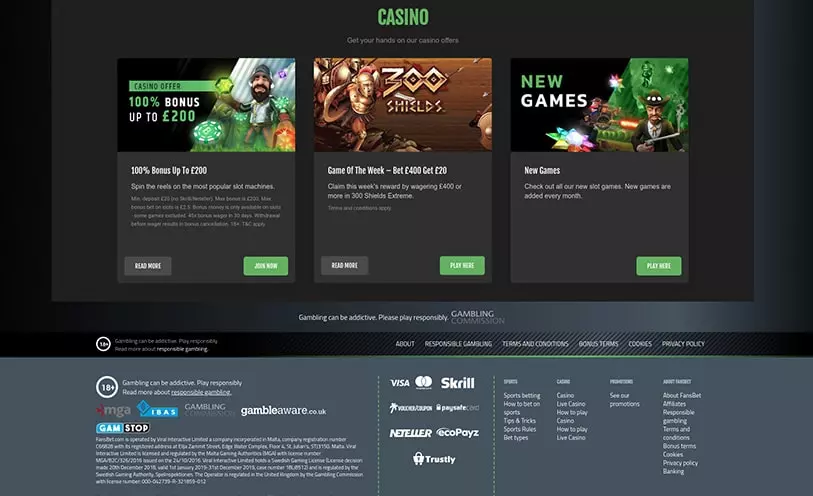Open the About menu item
813x496 pixels.
[405, 344]
